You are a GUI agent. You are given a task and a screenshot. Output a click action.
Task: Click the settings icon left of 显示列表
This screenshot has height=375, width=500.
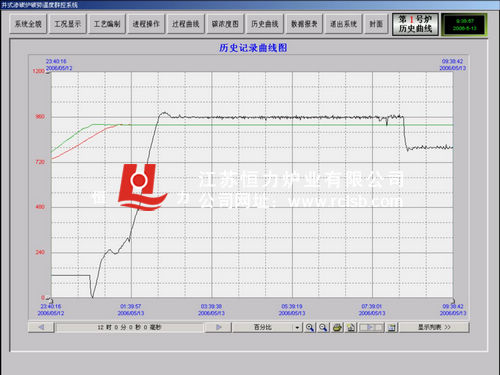[x=392, y=327]
